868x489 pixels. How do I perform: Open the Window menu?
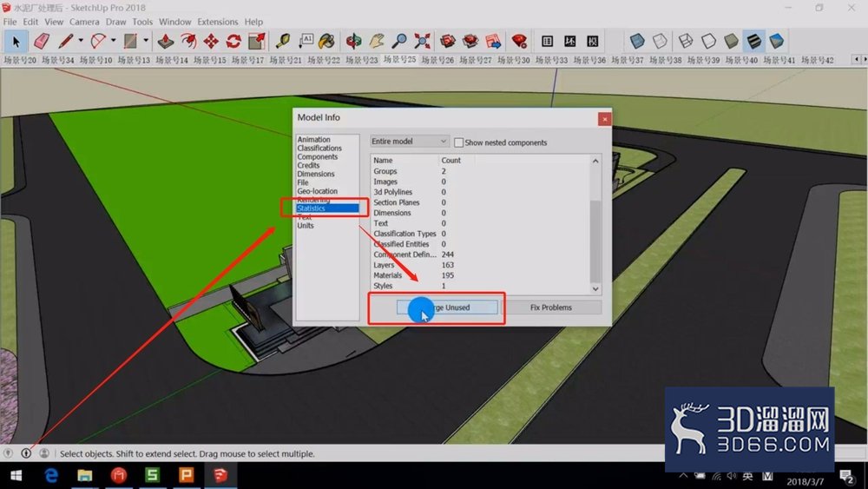[x=175, y=22]
